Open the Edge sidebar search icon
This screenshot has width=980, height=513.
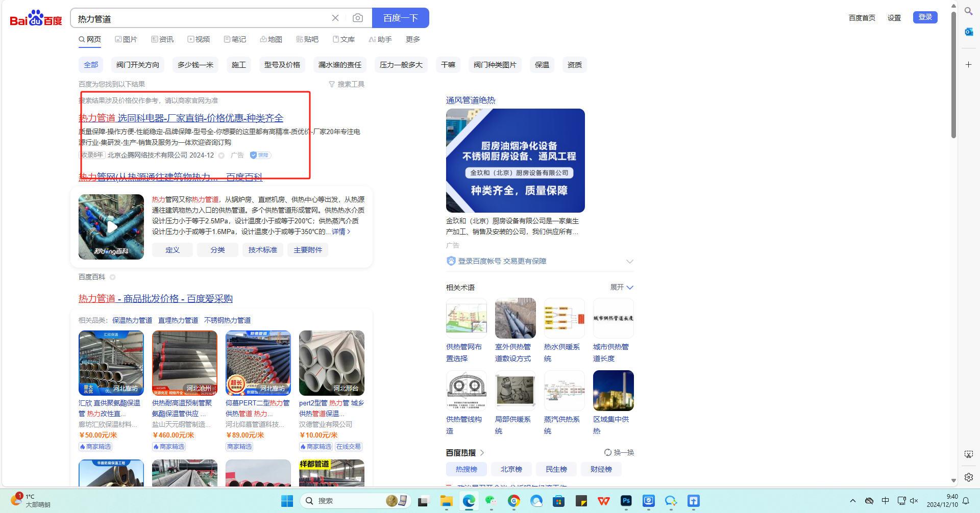[x=968, y=11]
